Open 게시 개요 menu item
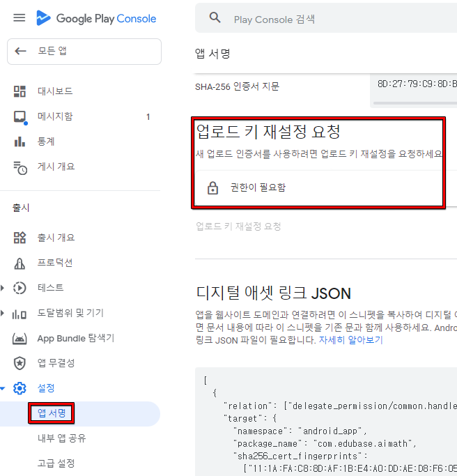Viewport: 457px width, 476px height. tap(56, 167)
